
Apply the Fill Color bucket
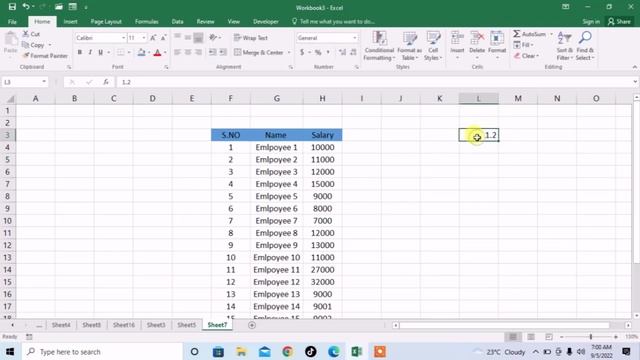(141, 52)
